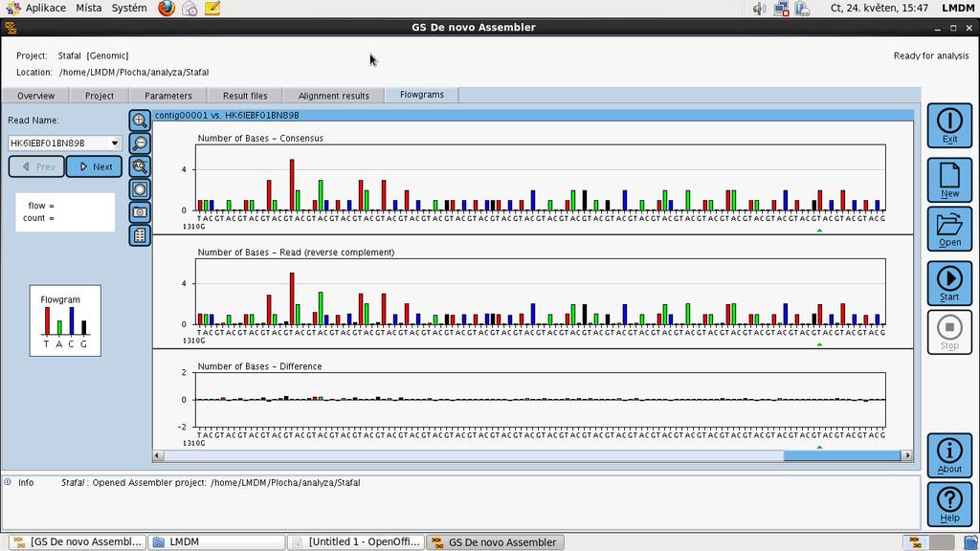Expand the Read Name dropdown

115,143
